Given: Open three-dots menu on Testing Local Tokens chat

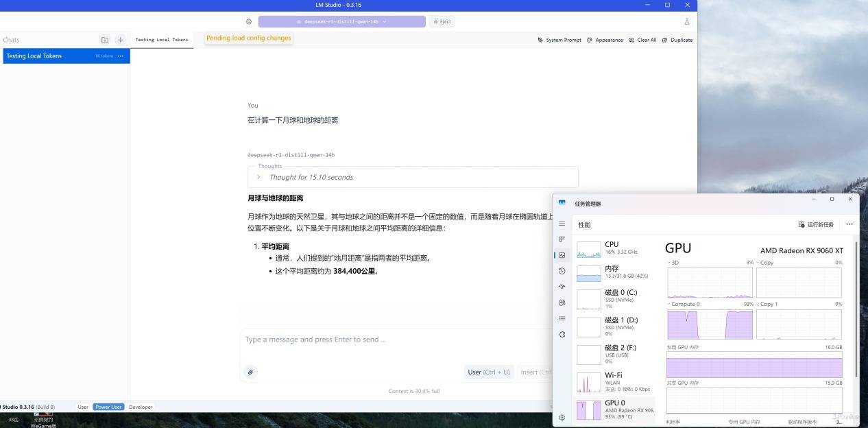Looking at the screenshot, I should pos(121,56).
